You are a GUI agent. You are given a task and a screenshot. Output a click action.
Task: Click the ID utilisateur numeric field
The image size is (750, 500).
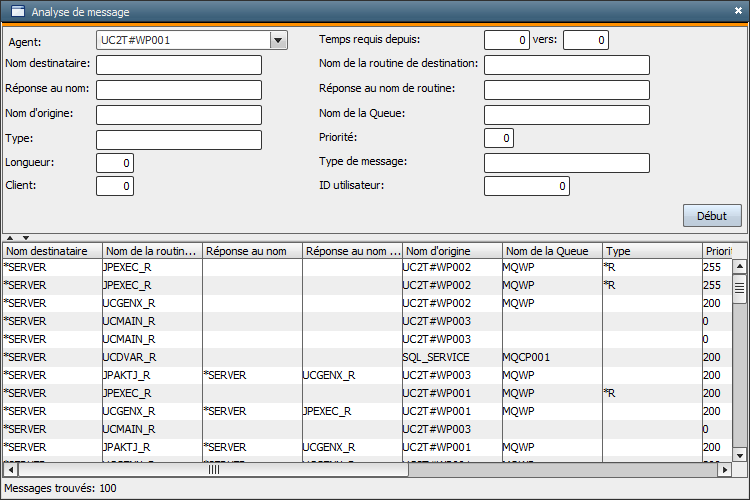pyautogui.click(x=527, y=186)
